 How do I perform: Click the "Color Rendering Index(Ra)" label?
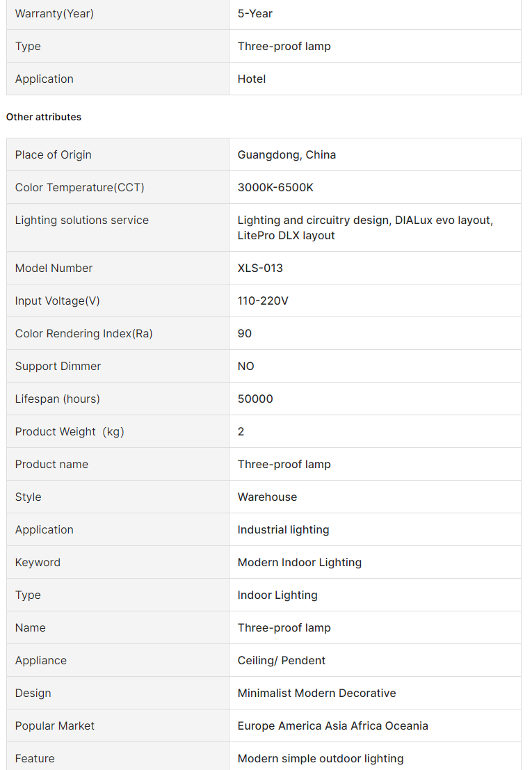(x=84, y=333)
